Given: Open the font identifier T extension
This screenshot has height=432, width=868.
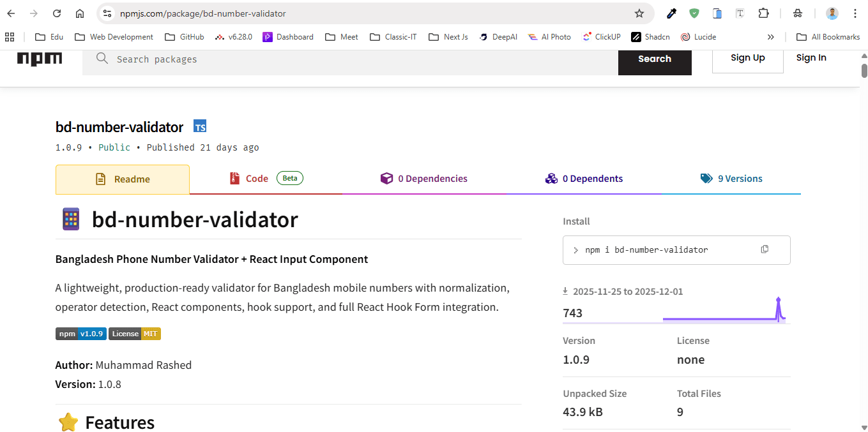Looking at the screenshot, I should tap(740, 13).
